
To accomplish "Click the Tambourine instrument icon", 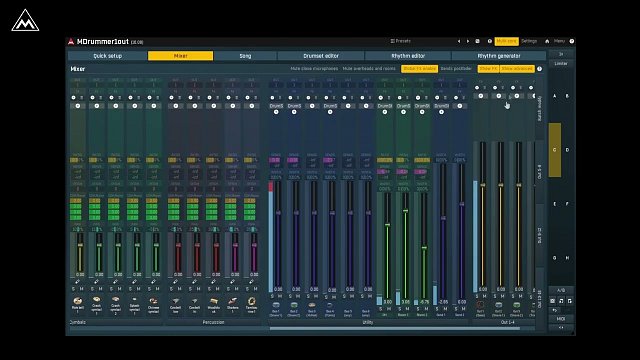I will (x=251, y=301).
